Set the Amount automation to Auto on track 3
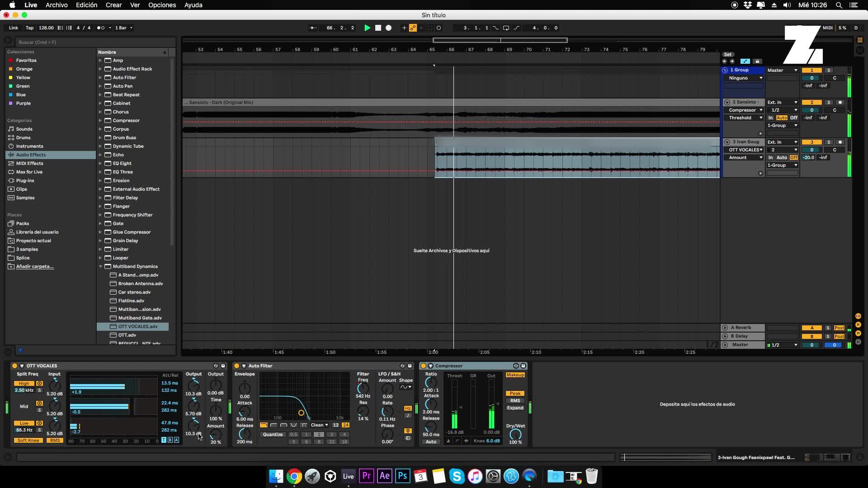This screenshot has width=868, height=488. [783, 157]
